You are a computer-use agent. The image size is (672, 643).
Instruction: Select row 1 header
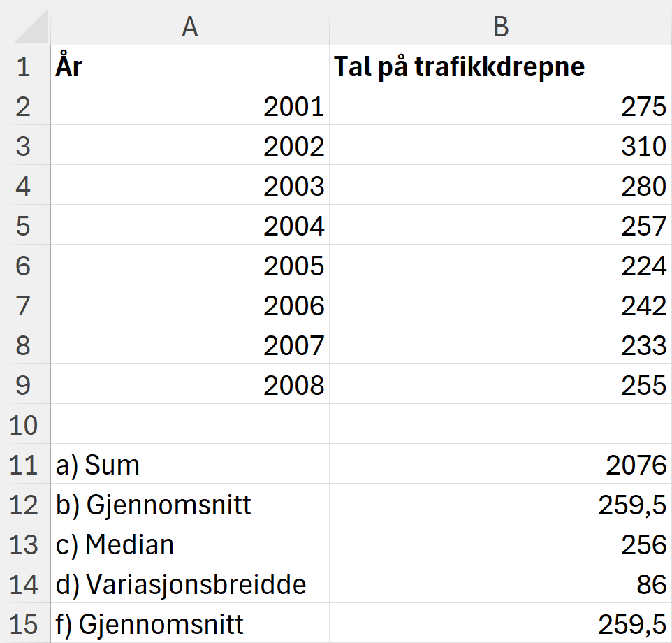27,67
